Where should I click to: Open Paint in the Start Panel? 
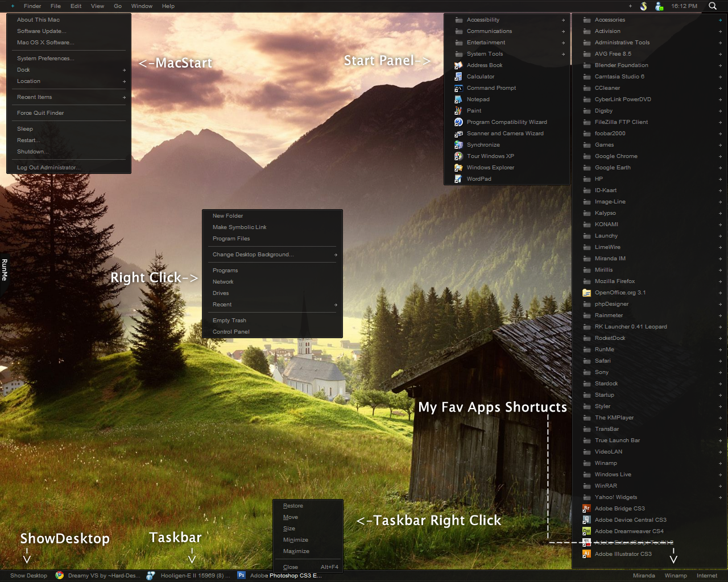[x=474, y=111]
